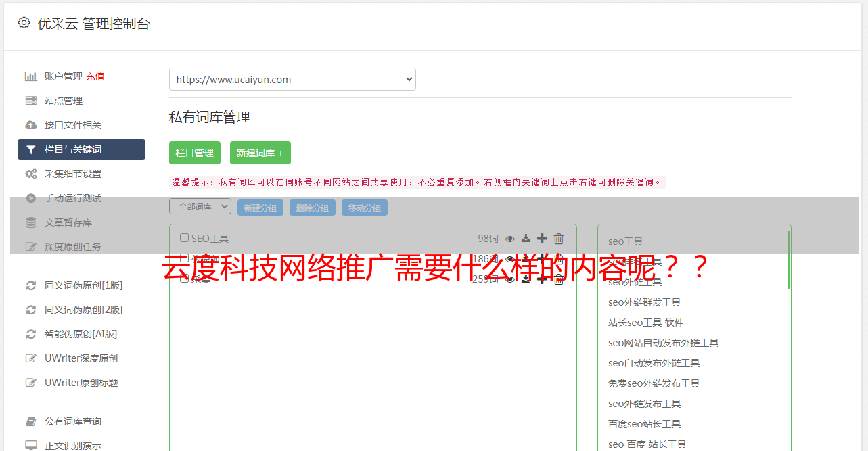The height and width of the screenshot is (451, 868).
Task: Go to 同义词伪原创[2版] in the sidebar
Action: point(84,310)
